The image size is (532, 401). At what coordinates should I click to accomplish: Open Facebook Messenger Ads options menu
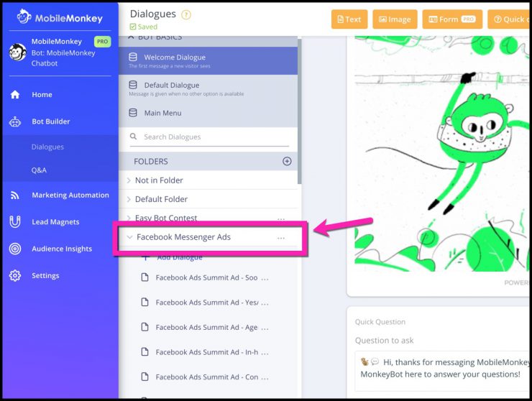point(281,238)
